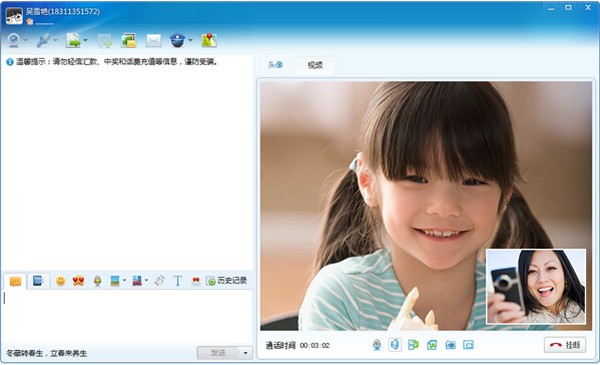Click the send file document icon
The width and height of the screenshot is (600, 365).
click(x=73, y=40)
